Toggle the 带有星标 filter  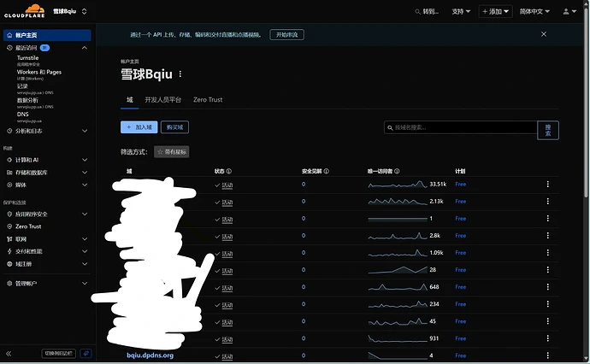(x=172, y=151)
